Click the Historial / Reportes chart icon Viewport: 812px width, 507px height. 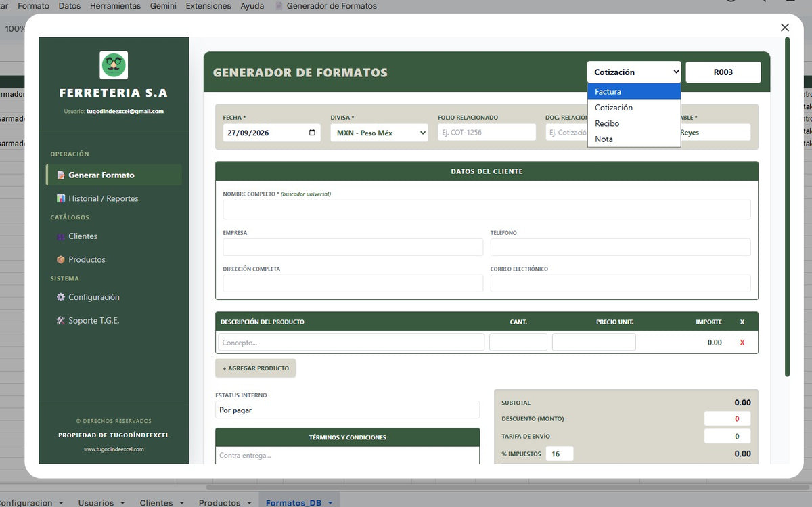pyautogui.click(x=61, y=198)
